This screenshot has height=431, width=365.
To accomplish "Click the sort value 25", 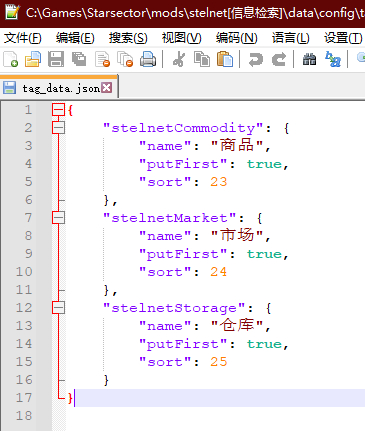I will [219, 362].
